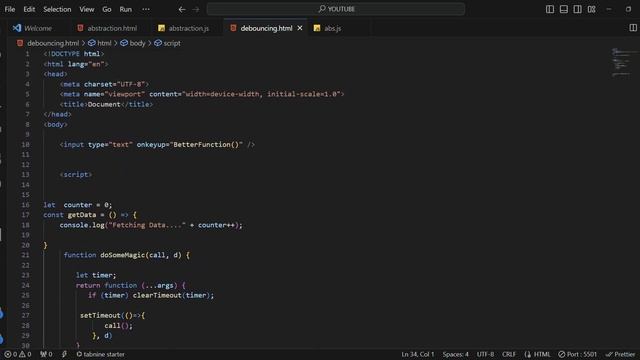Click the Ln 34, Col 1 indicator

click(418, 354)
